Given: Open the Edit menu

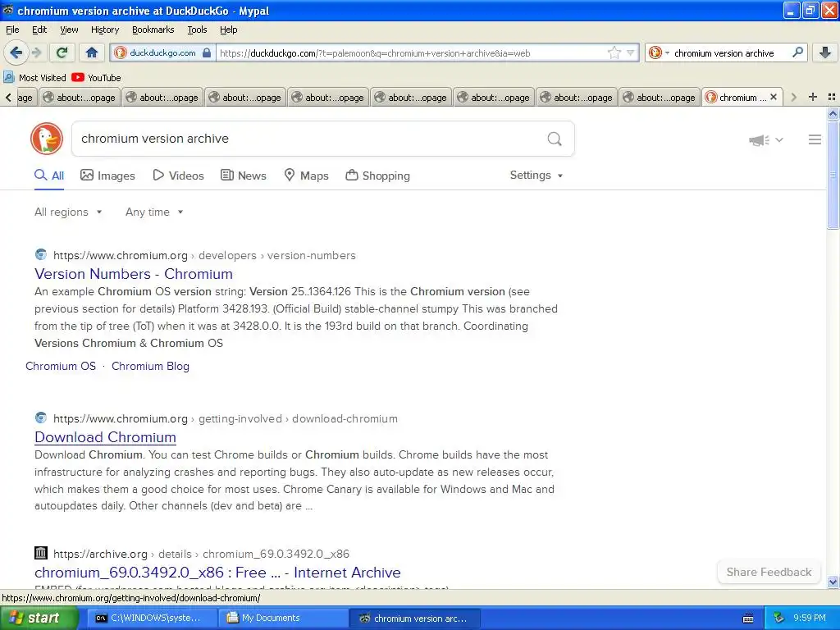Looking at the screenshot, I should pyautogui.click(x=39, y=30).
